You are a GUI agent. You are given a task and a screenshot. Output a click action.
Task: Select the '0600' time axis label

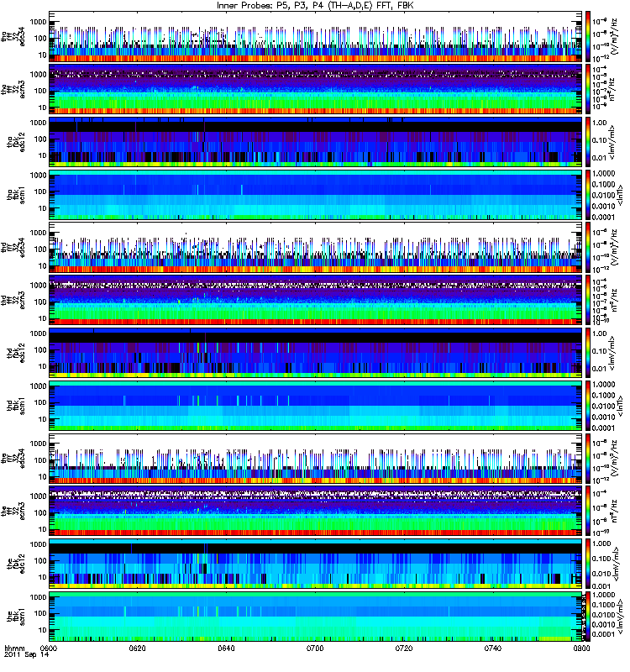tap(49, 648)
